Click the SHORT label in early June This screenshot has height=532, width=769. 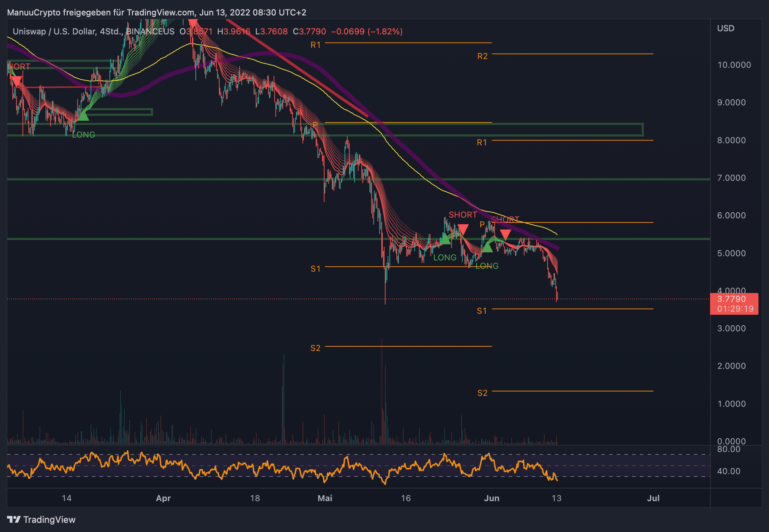(x=505, y=220)
